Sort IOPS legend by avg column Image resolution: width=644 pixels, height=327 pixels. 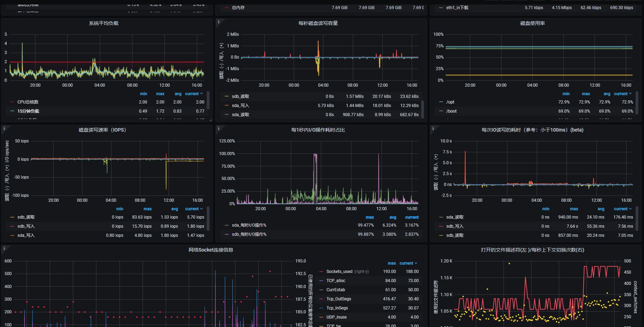coord(174,209)
